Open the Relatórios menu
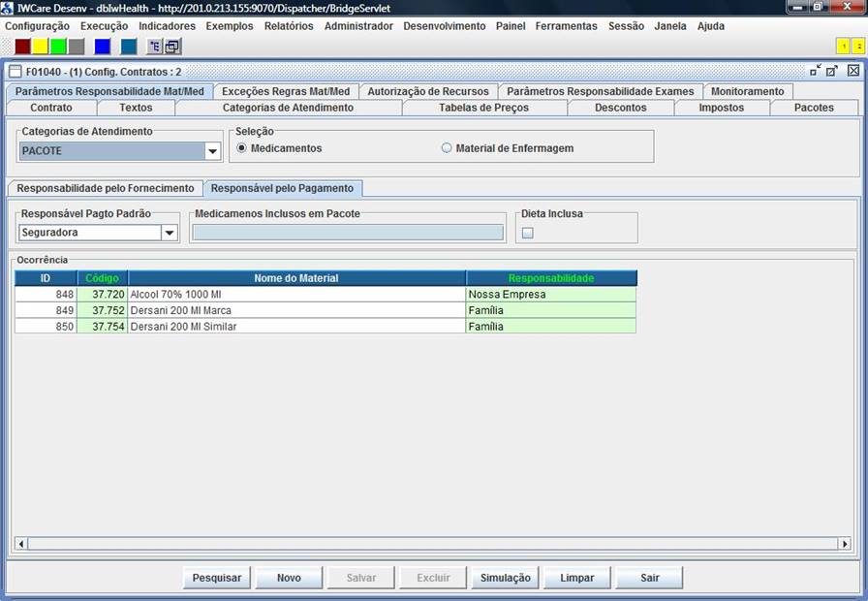 point(289,26)
